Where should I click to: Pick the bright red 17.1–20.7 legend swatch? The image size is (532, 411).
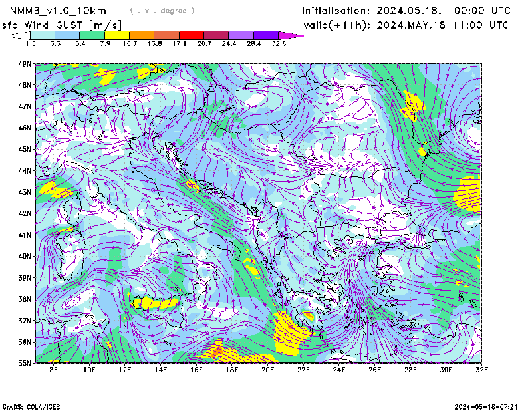click(x=191, y=35)
